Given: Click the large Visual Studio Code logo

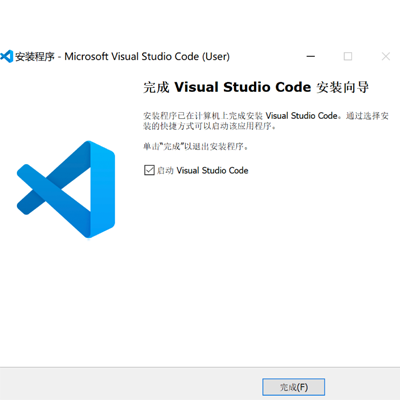Looking at the screenshot, I should pyautogui.click(x=66, y=189).
